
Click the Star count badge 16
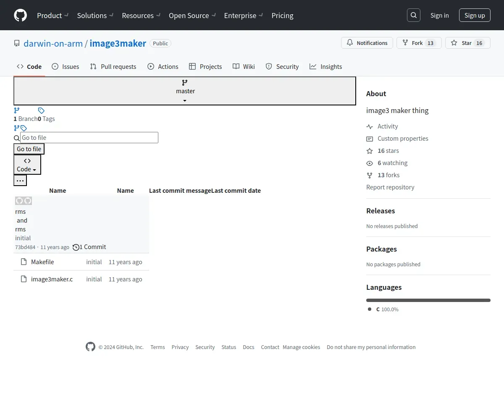pos(479,43)
